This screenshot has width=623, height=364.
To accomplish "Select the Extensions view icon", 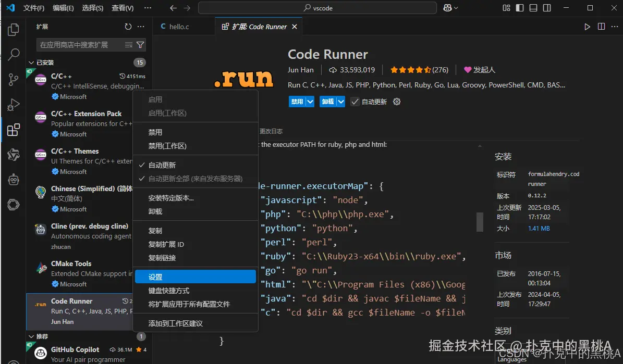I will pyautogui.click(x=14, y=129).
